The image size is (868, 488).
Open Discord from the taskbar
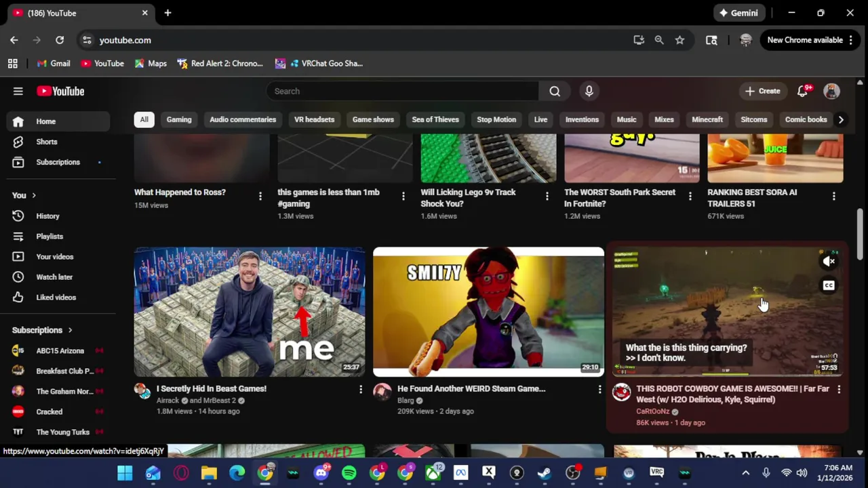pyautogui.click(x=321, y=472)
